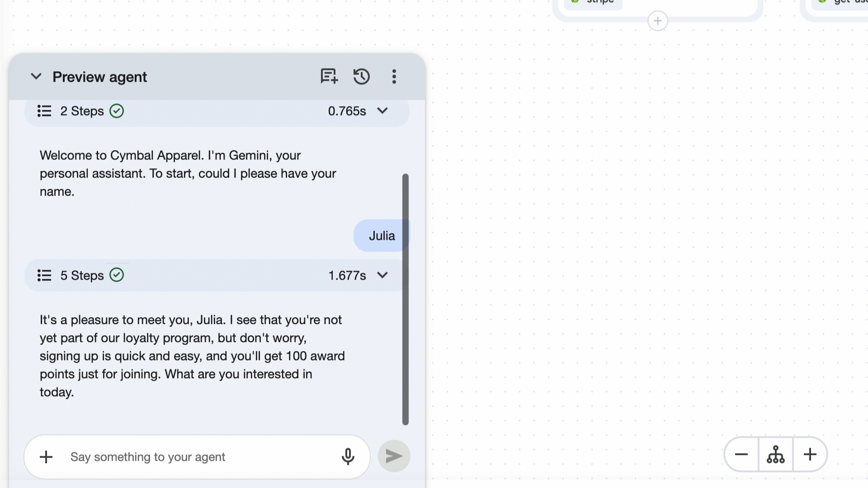Click the 5 Steps list icon
The height and width of the screenshot is (488, 868).
44,275
